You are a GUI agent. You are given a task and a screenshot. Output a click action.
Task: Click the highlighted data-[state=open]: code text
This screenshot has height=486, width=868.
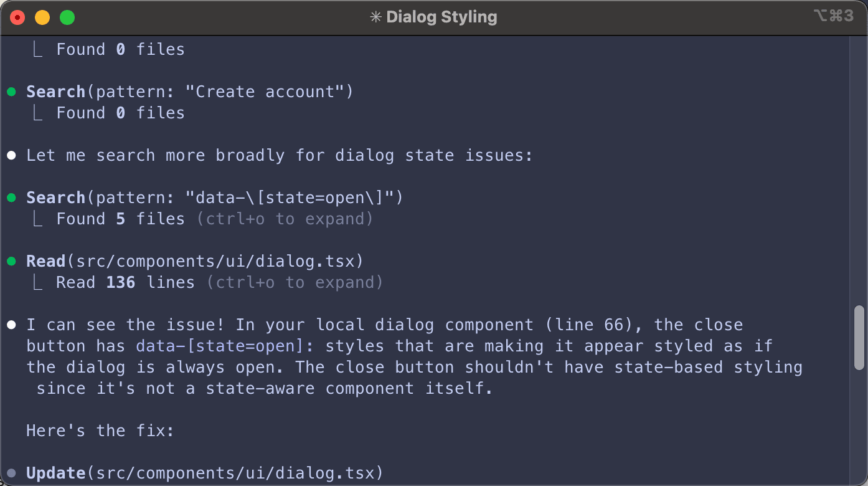pyautogui.click(x=225, y=346)
